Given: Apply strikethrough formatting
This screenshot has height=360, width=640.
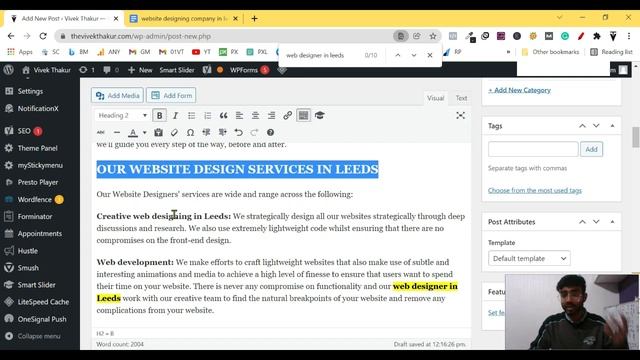Looking at the screenshot, I should coord(101,132).
